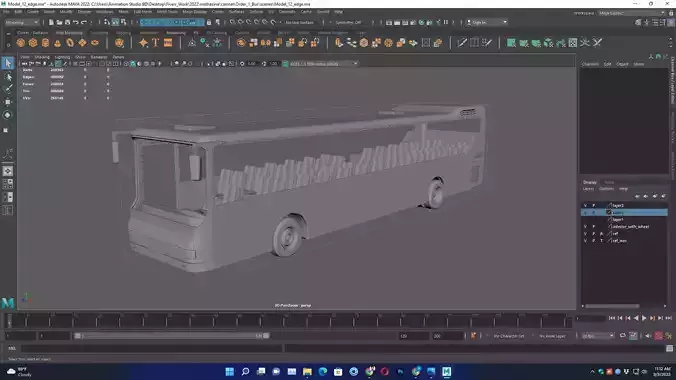This screenshot has width=676, height=380.
Task: Click the Open Scene icon
Action: (x=59, y=22)
